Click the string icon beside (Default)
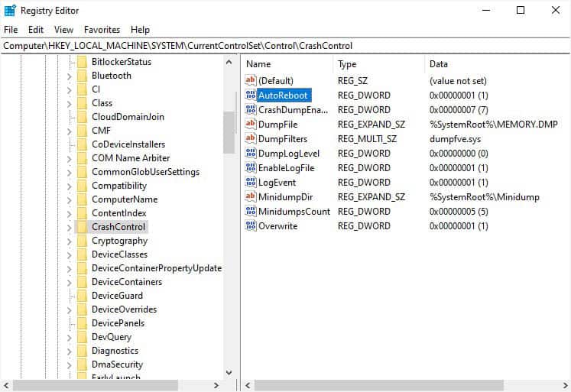The height and width of the screenshot is (392, 571). point(251,80)
